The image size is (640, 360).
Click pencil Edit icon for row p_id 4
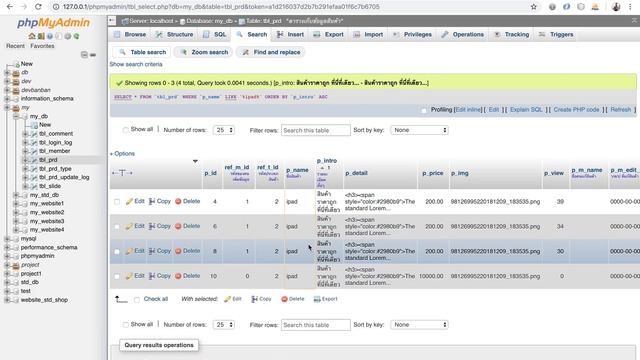pos(129,202)
